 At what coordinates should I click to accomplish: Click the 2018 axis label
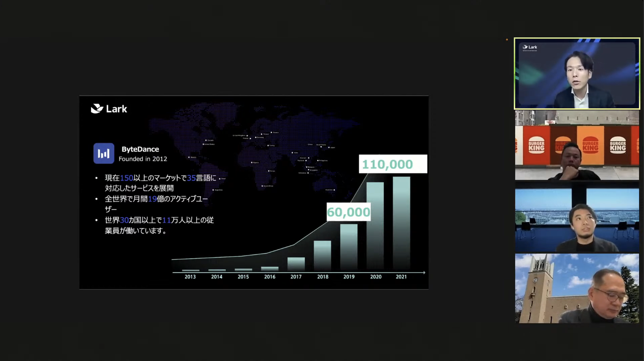coord(323,276)
